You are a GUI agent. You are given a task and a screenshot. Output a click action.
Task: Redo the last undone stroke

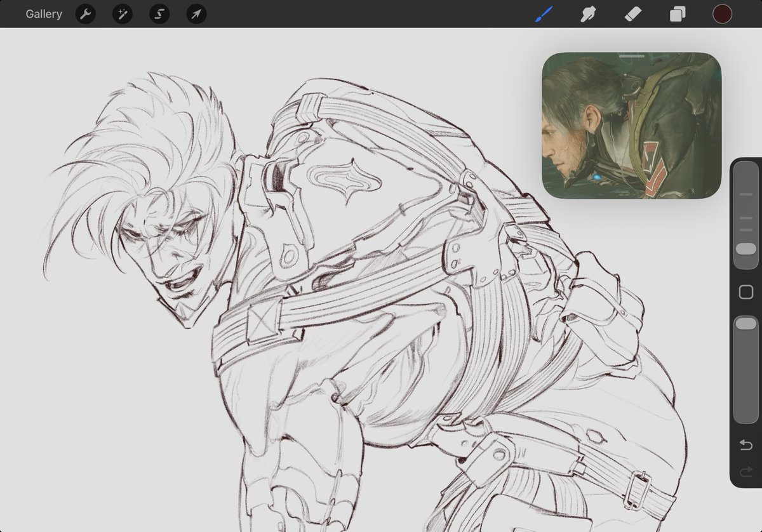[x=745, y=471]
